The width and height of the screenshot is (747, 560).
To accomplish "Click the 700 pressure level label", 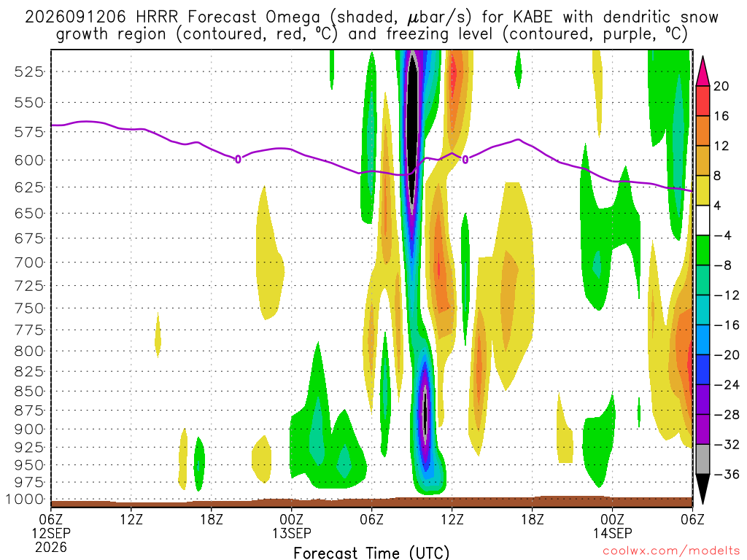I will click(28, 262).
